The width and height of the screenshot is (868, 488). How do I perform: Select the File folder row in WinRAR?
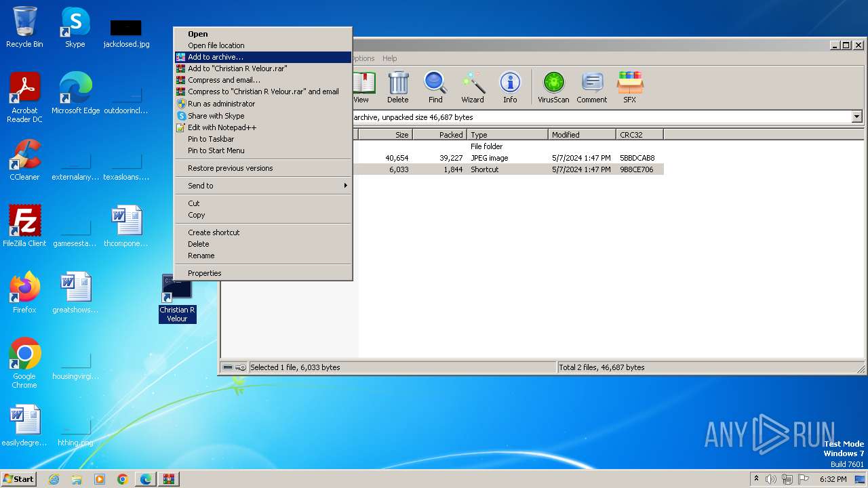[511, 146]
